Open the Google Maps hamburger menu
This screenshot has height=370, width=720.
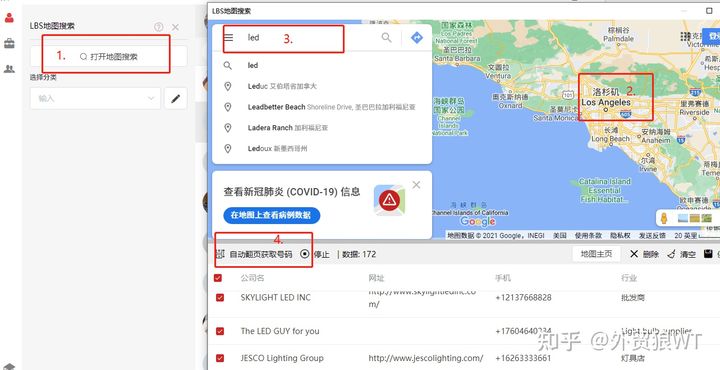tap(228, 38)
